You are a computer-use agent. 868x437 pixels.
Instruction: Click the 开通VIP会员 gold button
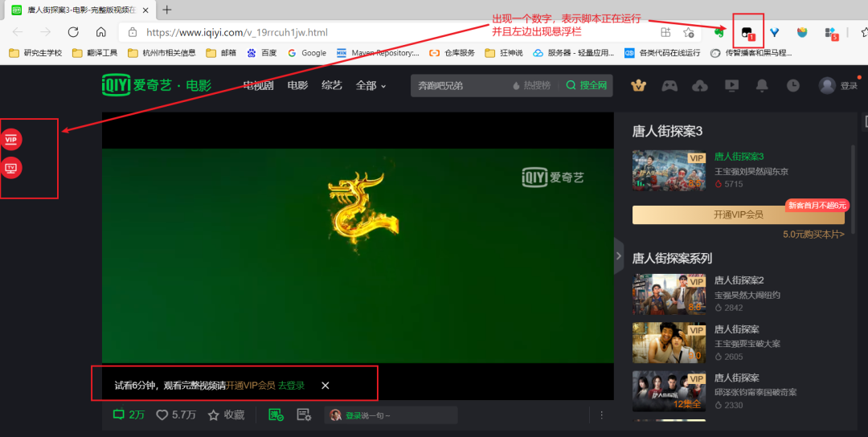click(739, 214)
